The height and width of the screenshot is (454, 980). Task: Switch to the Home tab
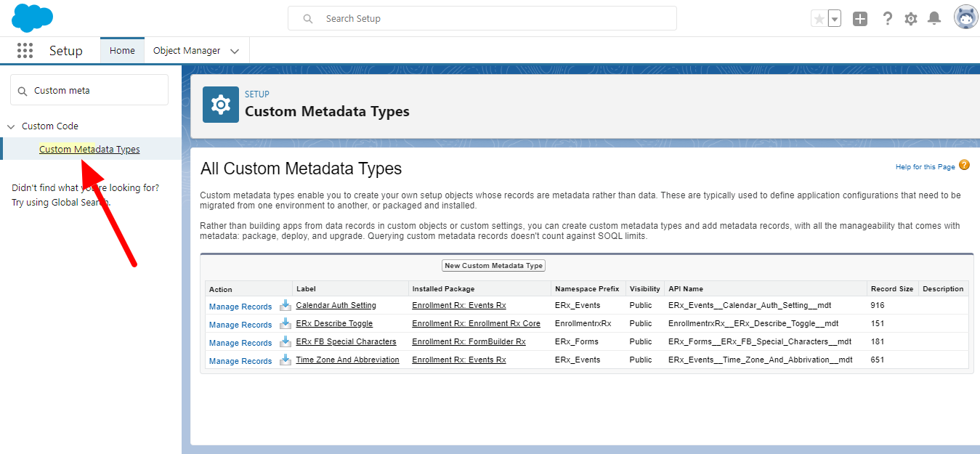pos(122,51)
